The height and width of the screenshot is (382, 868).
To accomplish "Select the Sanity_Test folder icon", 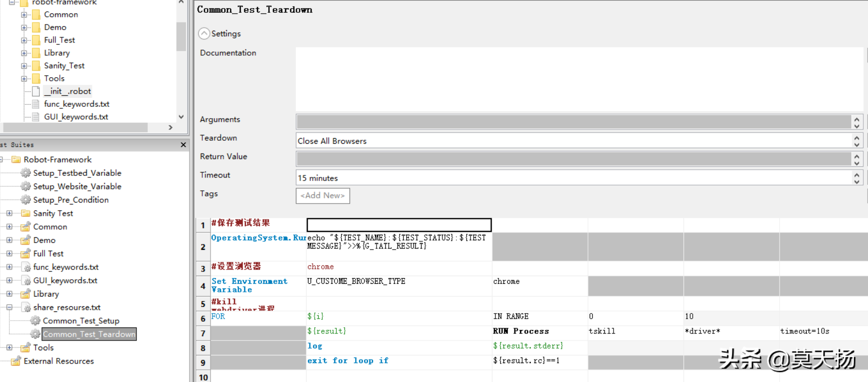I will pyautogui.click(x=36, y=65).
